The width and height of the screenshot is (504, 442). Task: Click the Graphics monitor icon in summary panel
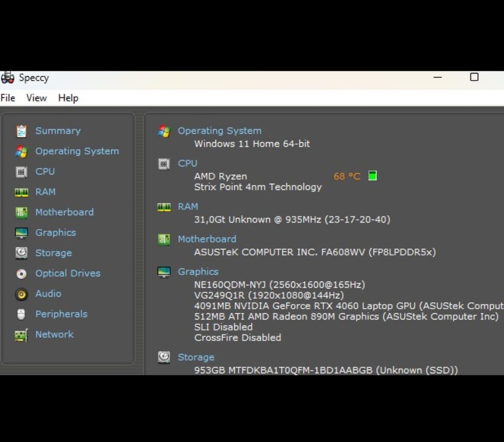pyautogui.click(x=164, y=272)
